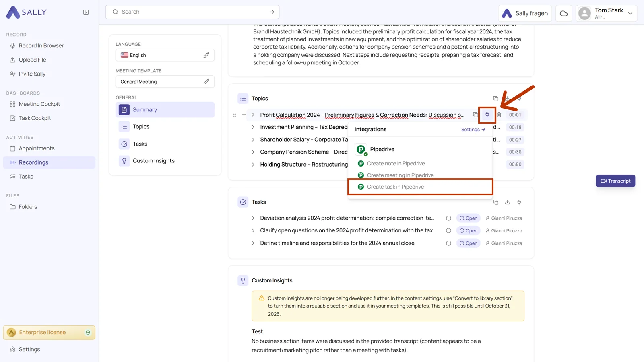Viewport: 644px width, 362px height.
Task: Open integrations plug icon on Profit Calculation topic
Action: 487,115
